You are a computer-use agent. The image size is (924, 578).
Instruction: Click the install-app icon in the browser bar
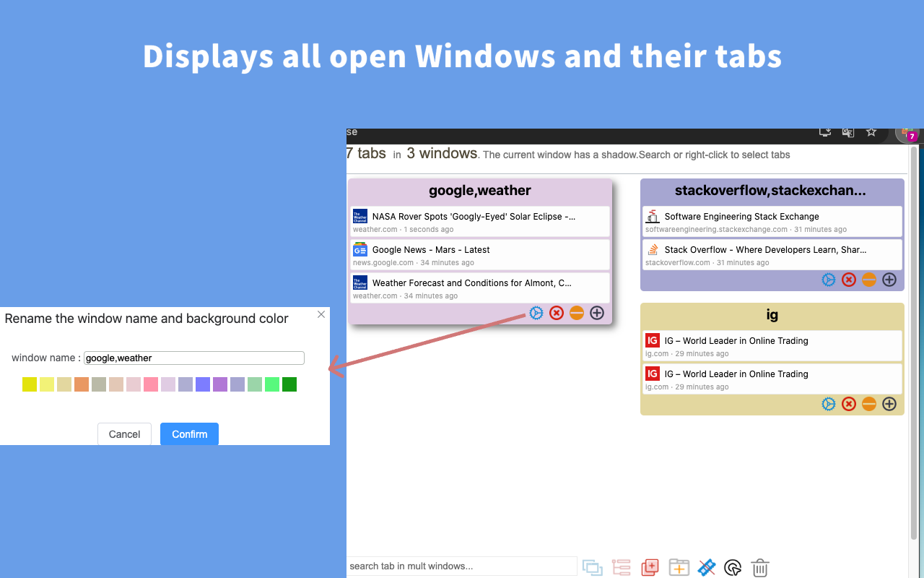tap(825, 132)
